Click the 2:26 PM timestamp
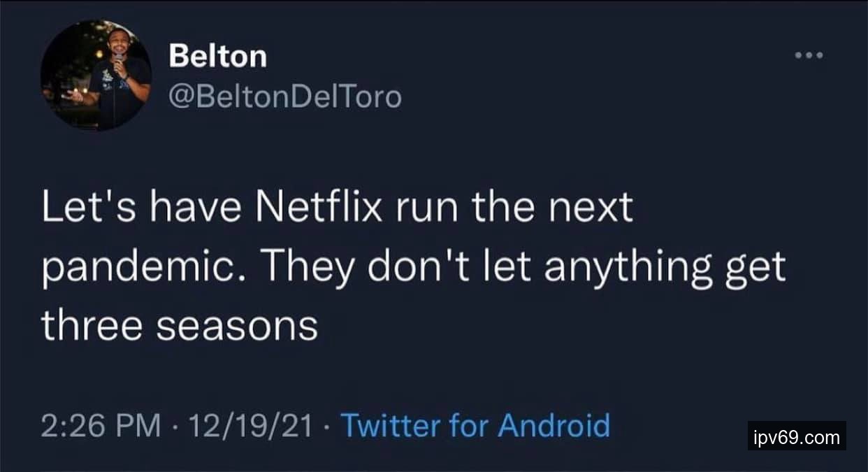The height and width of the screenshot is (472, 868). pos(101,425)
